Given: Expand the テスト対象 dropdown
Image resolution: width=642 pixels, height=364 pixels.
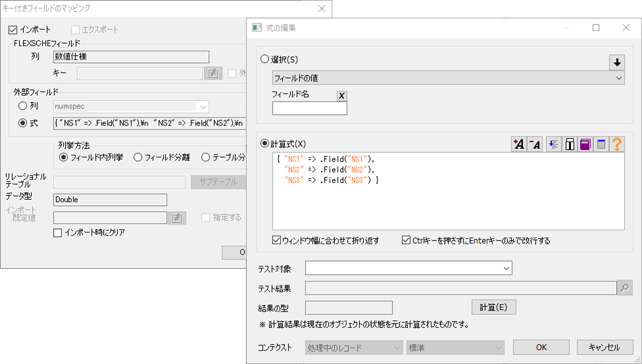Looking at the screenshot, I should point(409,268).
